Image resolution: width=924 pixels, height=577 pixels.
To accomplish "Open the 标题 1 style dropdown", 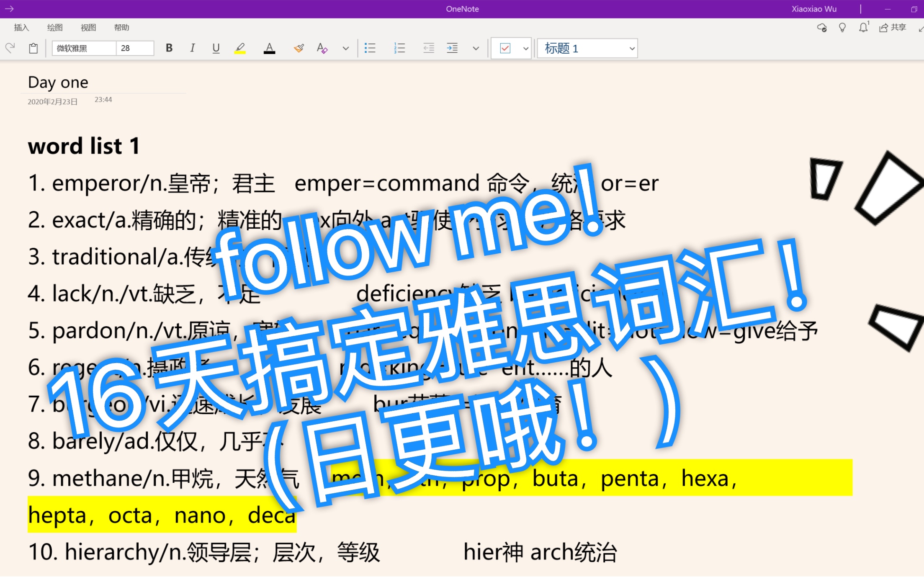I will click(587, 48).
